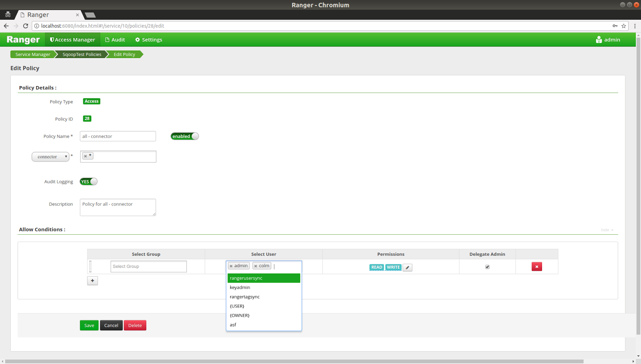Open the admin user menu icon
This screenshot has width=641, height=364.
coord(599,40)
